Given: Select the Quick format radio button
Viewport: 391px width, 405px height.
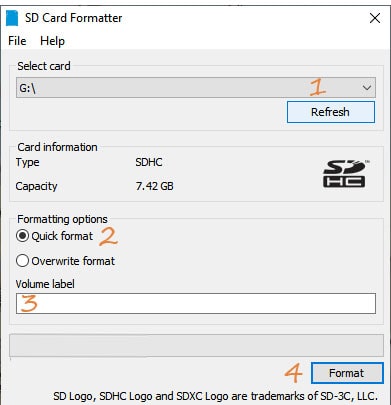Looking at the screenshot, I should click(22, 236).
